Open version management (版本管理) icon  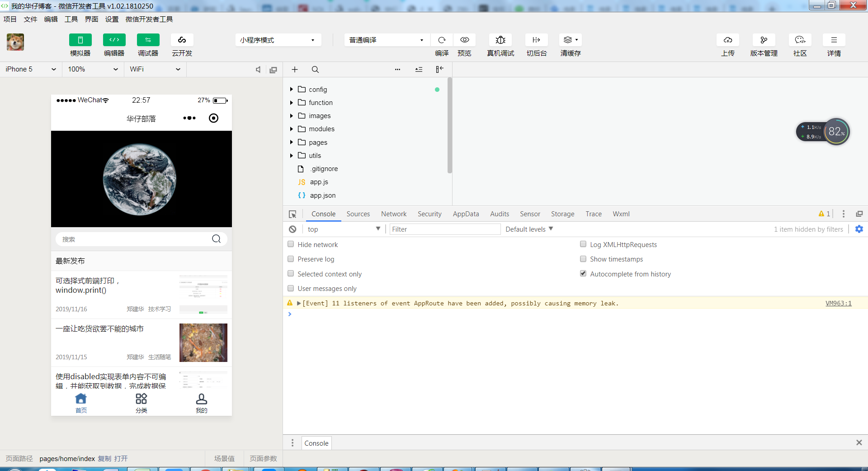764,40
